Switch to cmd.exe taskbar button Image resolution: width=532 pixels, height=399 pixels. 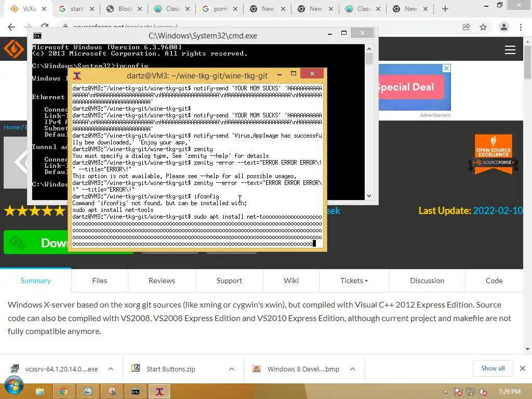point(136,392)
